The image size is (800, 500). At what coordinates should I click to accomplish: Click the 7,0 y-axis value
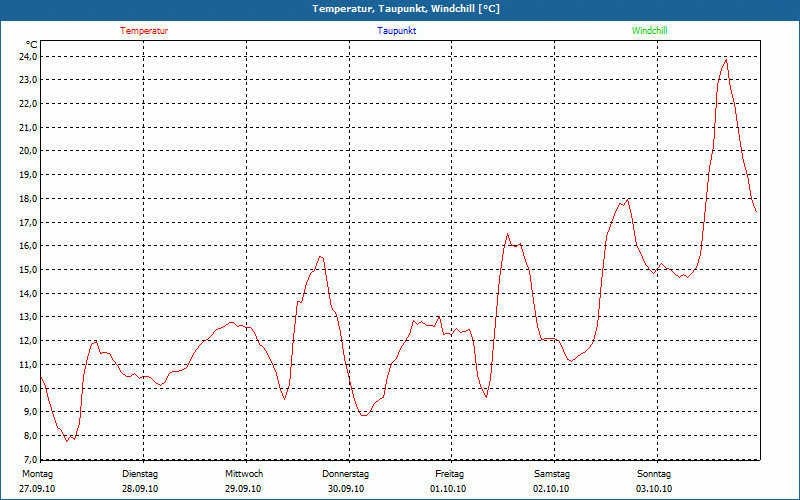tap(30, 459)
